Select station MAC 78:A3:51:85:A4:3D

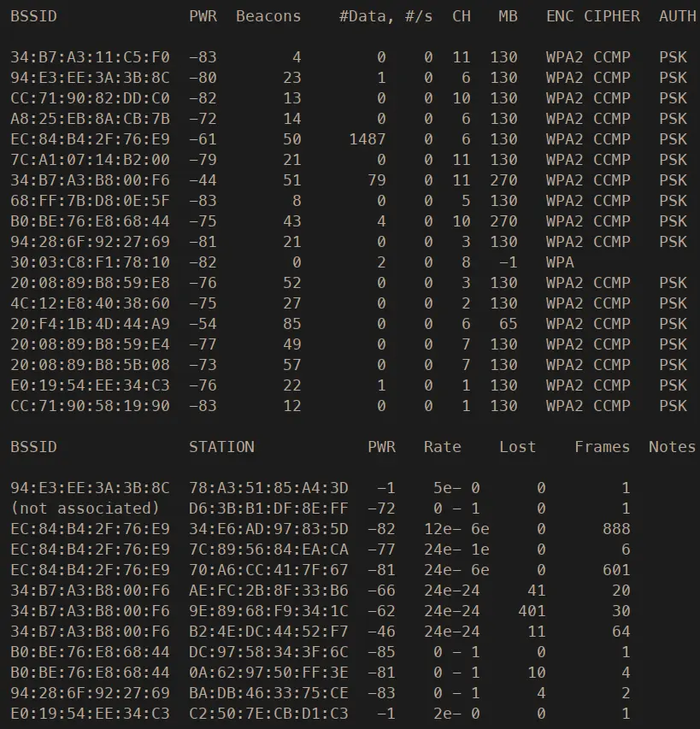coord(268,488)
